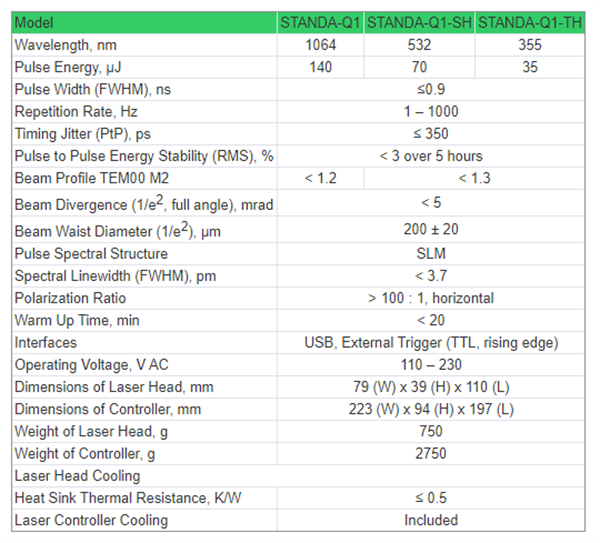Click the value '> 100 : 1, horizontal'
600x543 pixels.
pos(431,298)
